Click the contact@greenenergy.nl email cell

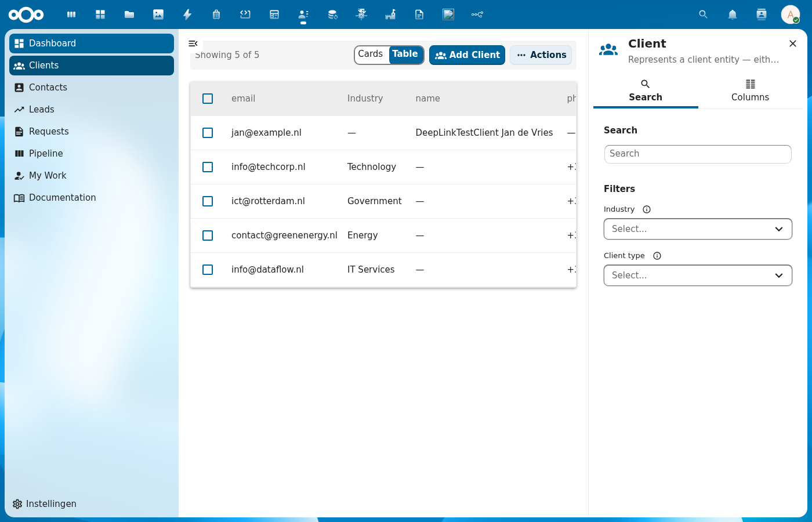[x=284, y=235]
